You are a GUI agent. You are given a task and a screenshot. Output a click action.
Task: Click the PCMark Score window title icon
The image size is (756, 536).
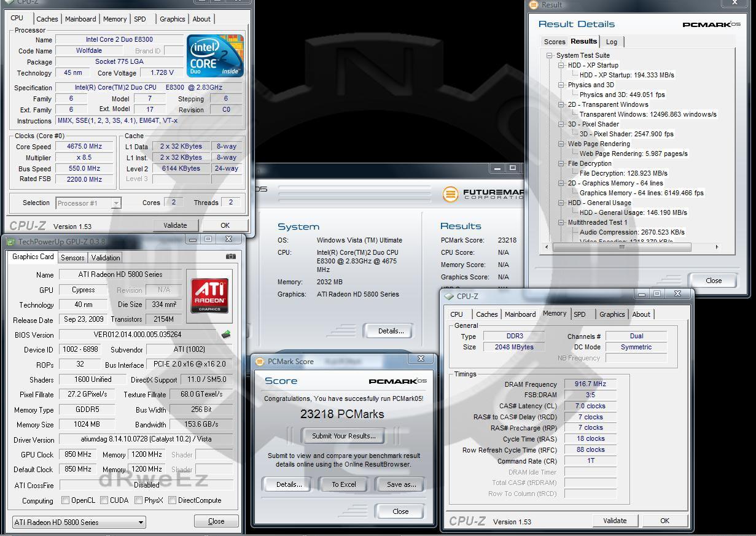pos(259,362)
